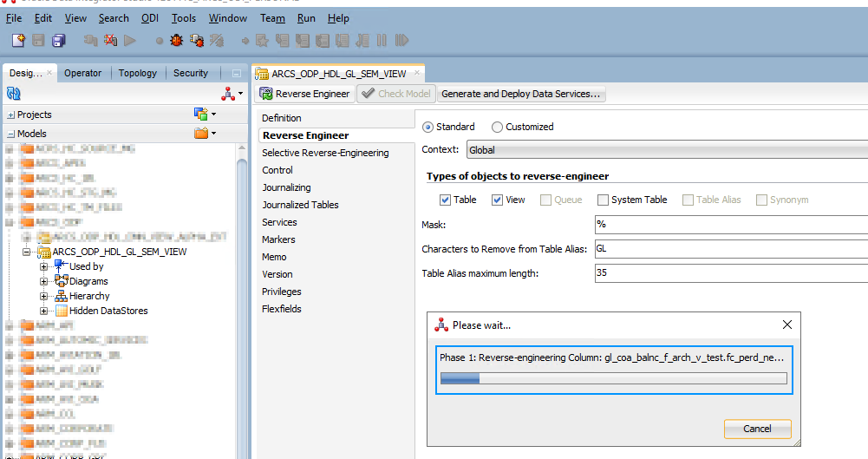Collapse the ARCS_ODP_HDL_GL_SEM_VIEW tree node
Screen dimensions: 868x459
[x=27, y=252]
